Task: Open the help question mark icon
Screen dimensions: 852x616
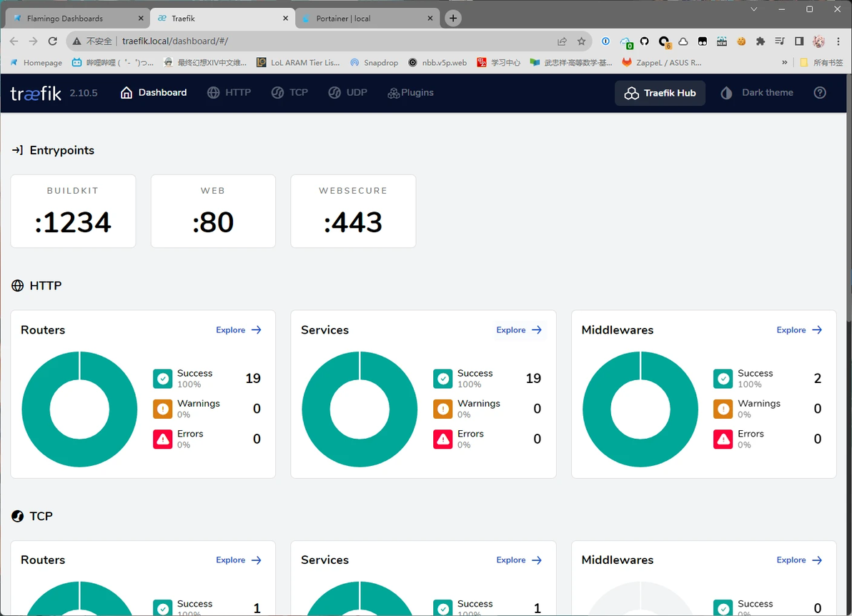Action: [819, 93]
